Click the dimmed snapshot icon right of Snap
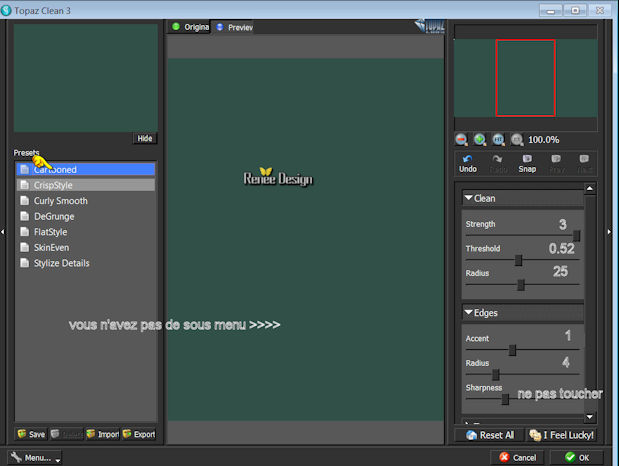The image size is (619, 466). tap(556, 163)
